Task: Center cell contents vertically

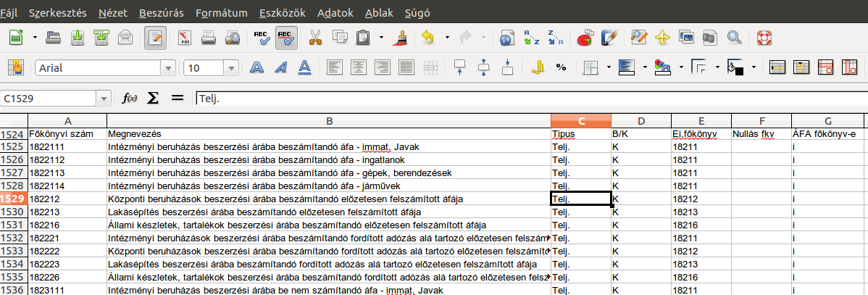Action: click(484, 68)
